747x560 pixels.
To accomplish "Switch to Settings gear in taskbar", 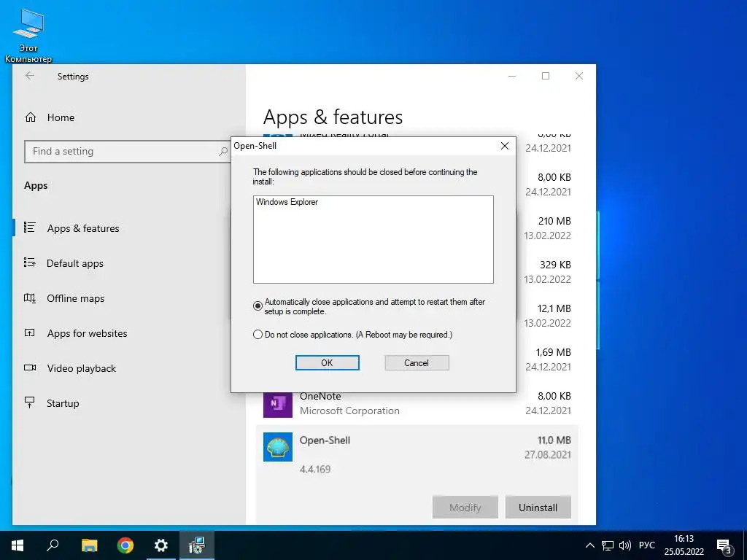I will (161, 545).
